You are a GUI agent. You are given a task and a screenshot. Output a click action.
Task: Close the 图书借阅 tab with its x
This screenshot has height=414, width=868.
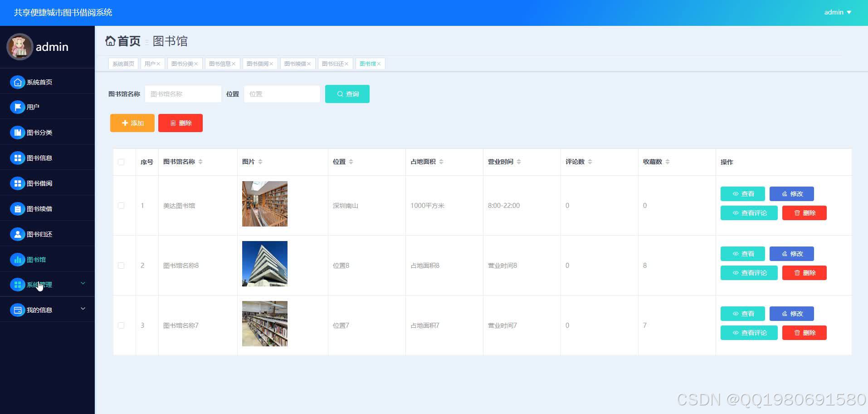pyautogui.click(x=271, y=64)
